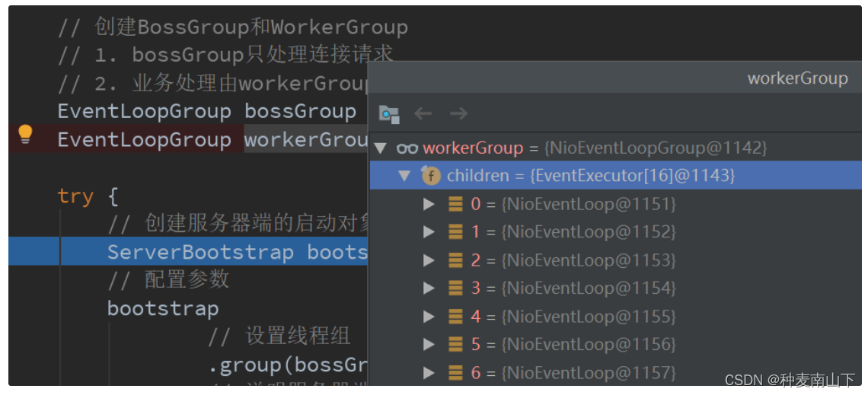Click the array element icon for index 2

[455, 260]
